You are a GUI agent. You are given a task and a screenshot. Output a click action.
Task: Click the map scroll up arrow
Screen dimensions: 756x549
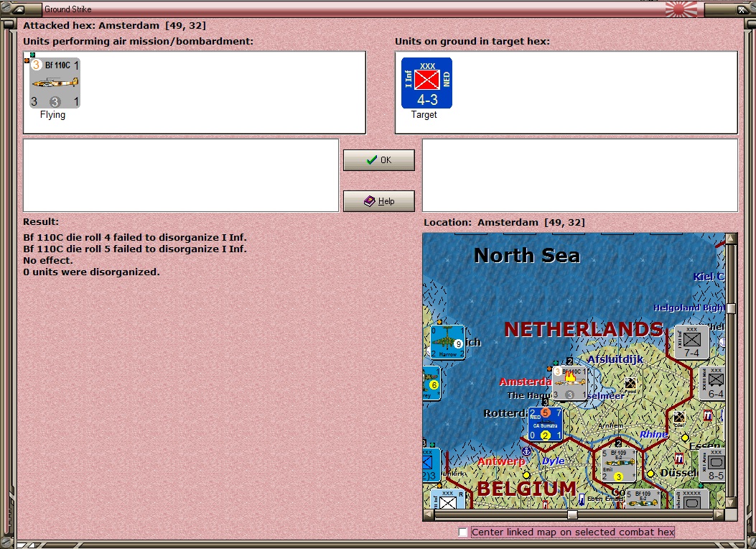pos(731,239)
